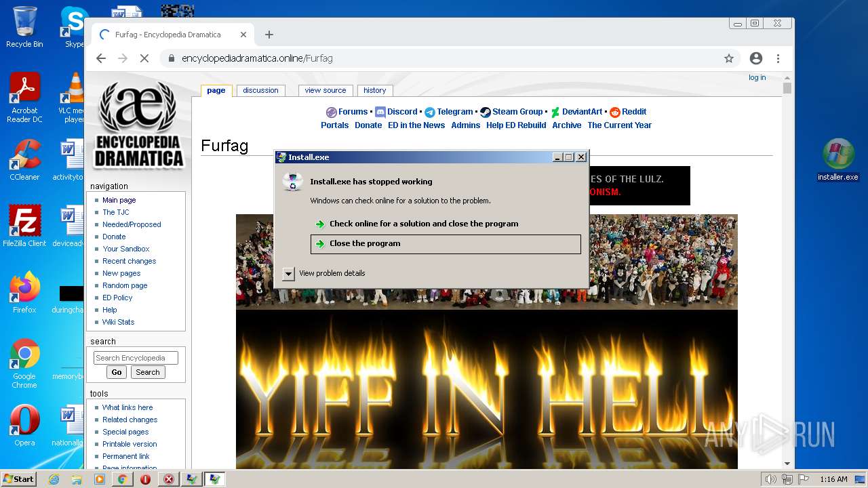Select the installer.exe desktop icon

(838, 161)
